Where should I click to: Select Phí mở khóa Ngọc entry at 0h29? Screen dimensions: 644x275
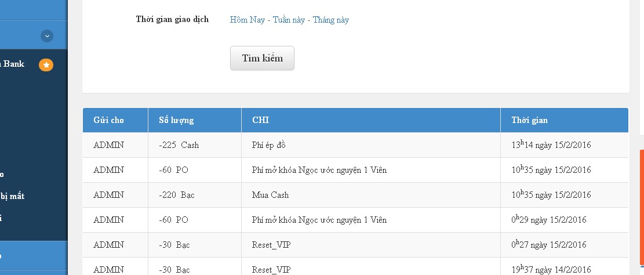tap(356, 220)
